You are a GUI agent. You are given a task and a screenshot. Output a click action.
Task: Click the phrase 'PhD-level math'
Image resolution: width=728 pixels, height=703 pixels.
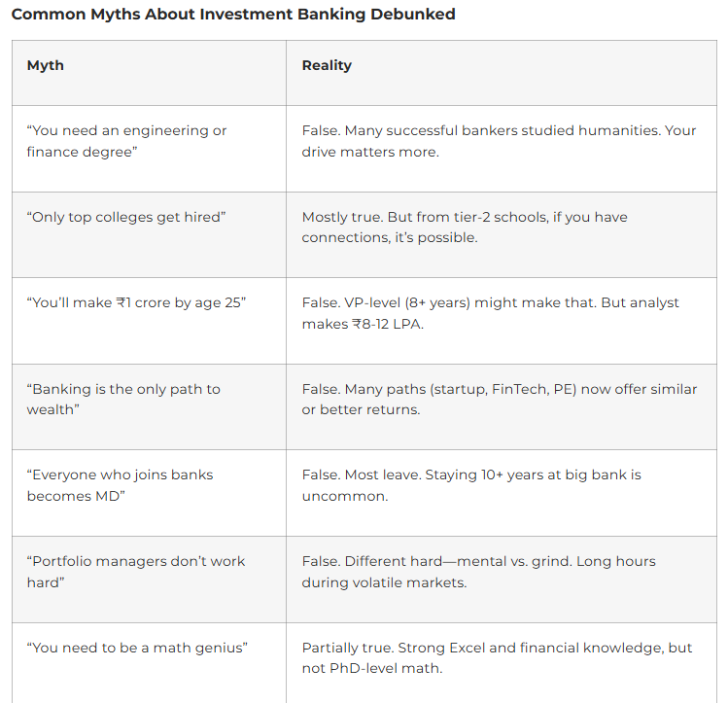click(x=379, y=668)
